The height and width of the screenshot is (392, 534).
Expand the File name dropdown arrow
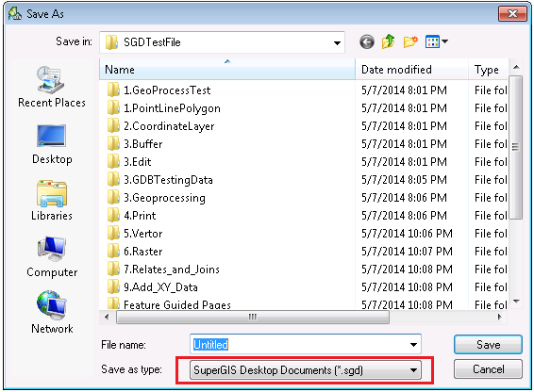pyautogui.click(x=413, y=345)
